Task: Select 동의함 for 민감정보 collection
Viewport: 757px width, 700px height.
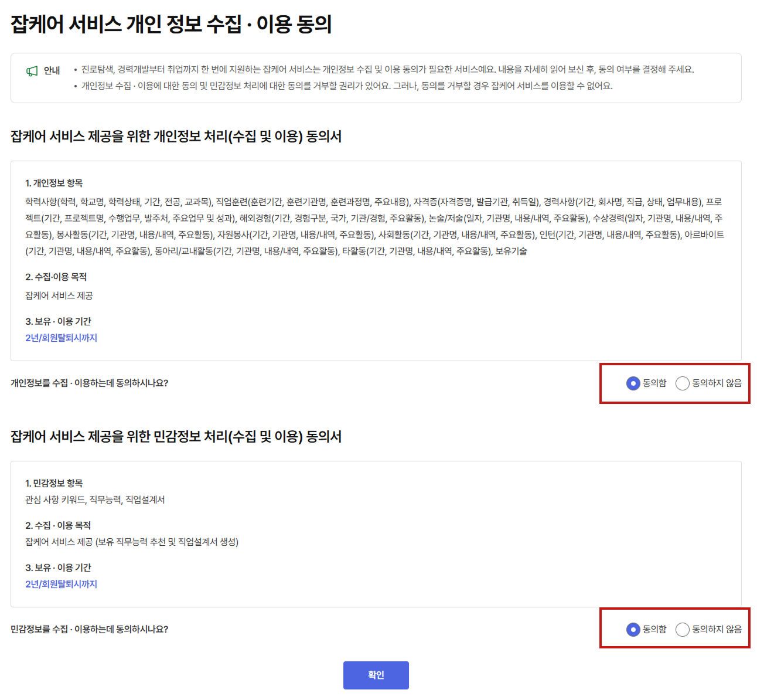Action: [633, 630]
